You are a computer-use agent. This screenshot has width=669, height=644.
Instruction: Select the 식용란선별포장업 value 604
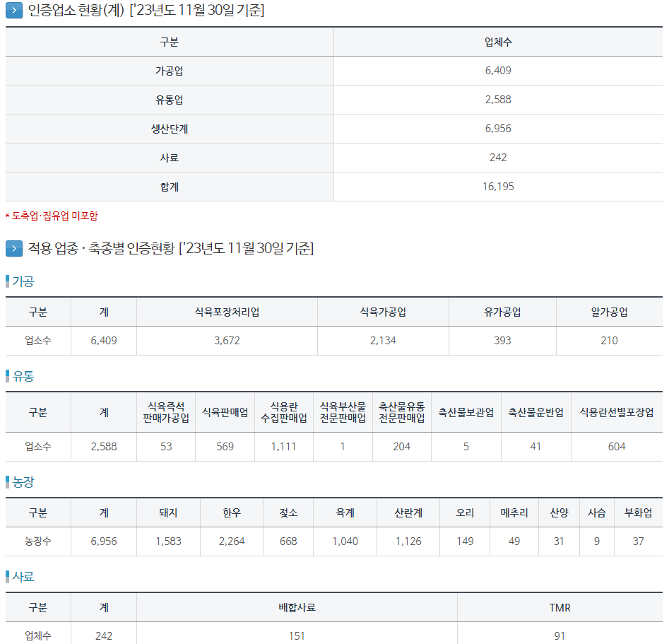click(617, 447)
